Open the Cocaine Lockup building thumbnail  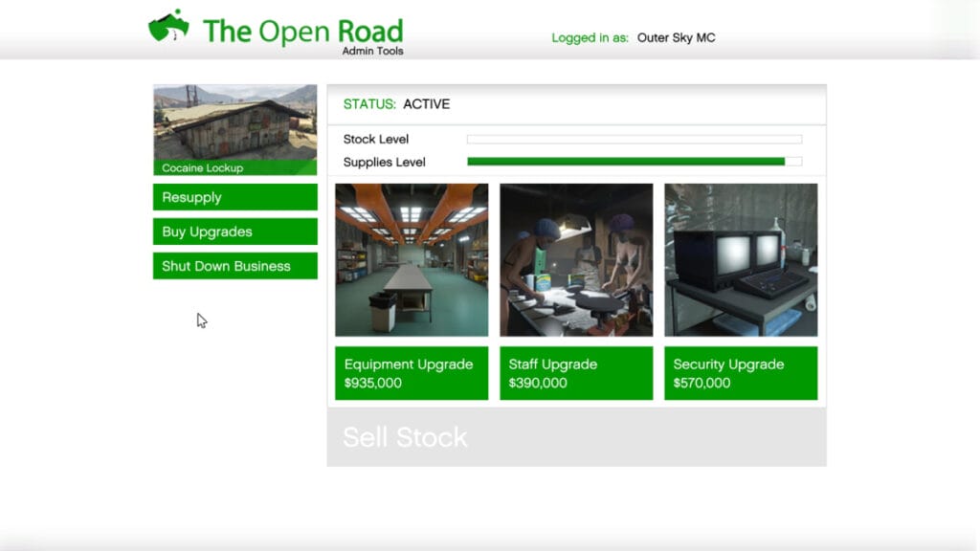tap(234, 121)
